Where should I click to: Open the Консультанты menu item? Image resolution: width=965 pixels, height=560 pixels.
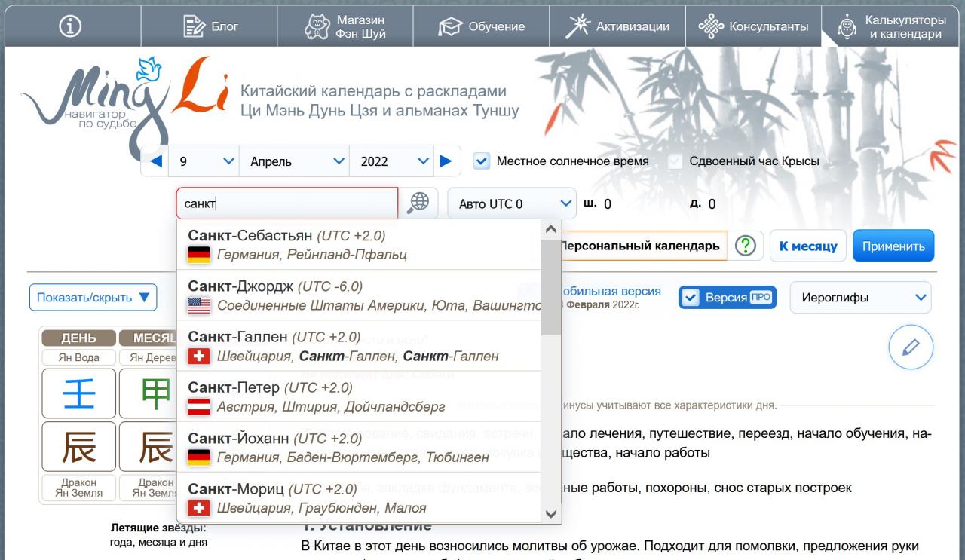[754, 26]
